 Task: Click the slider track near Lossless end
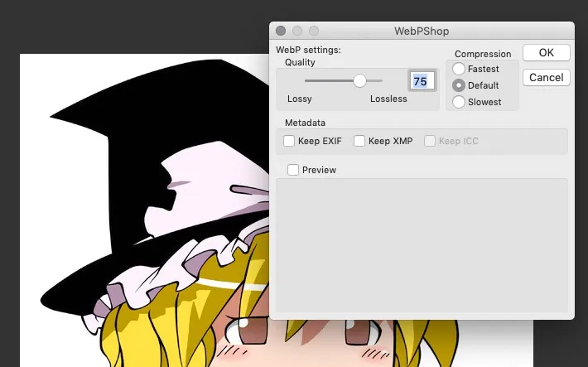[375, 80]
